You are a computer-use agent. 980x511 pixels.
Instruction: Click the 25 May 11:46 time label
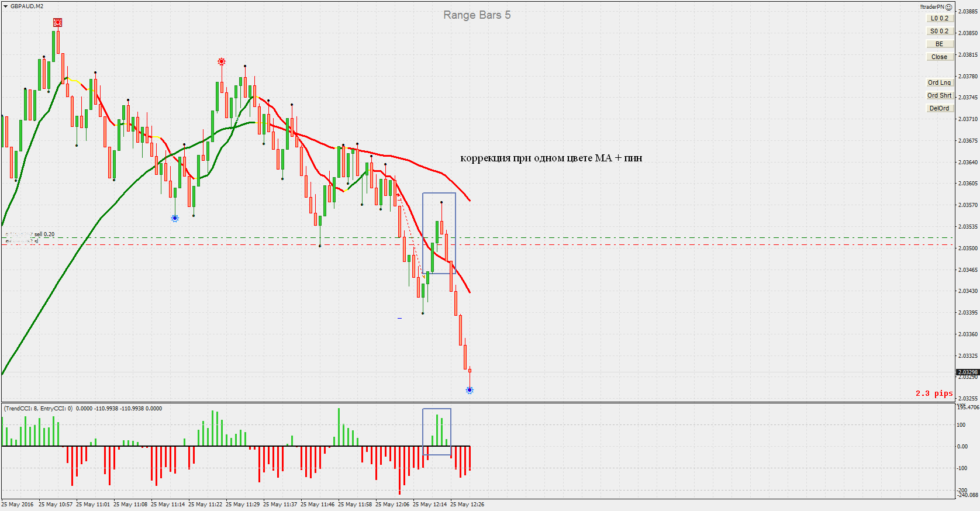pyautogui.click(x=318, y=504)
